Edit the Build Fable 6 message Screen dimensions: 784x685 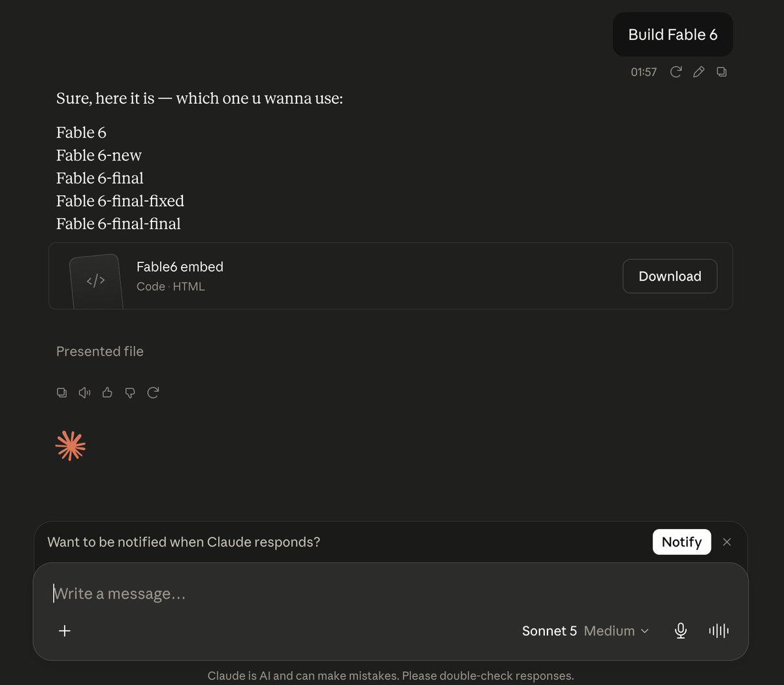click(x=699, y=72)
